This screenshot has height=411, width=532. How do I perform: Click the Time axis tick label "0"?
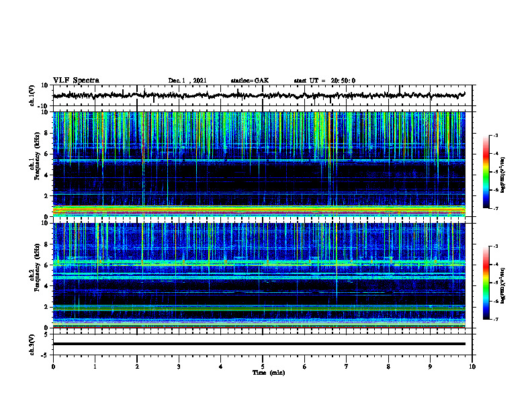[x=53, y=367]
